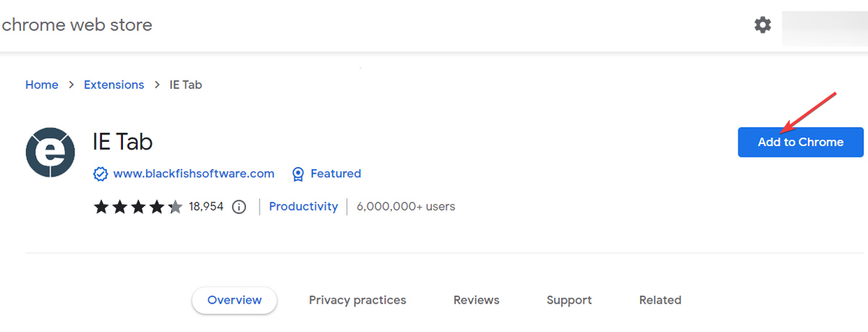
Task: Click the star rating icons
Action: coord(137,207)
